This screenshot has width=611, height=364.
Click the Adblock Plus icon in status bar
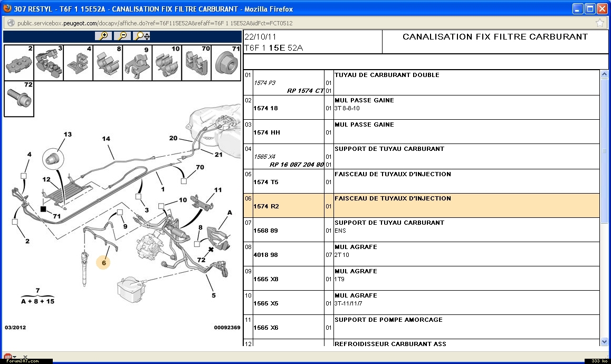click(7, 358)
